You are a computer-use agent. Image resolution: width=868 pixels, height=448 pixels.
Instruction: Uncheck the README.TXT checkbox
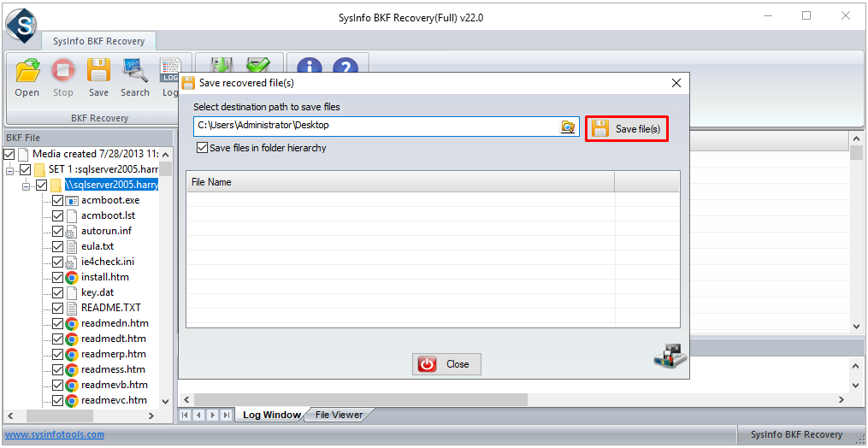[x=57, y=308]
